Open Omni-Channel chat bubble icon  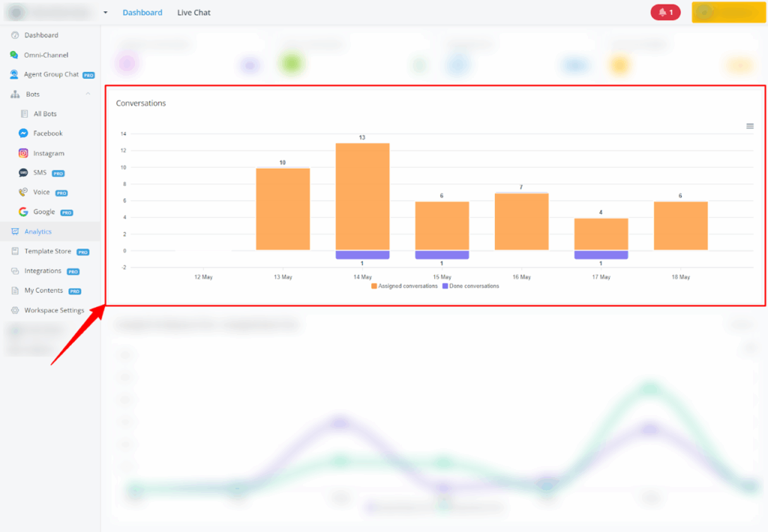(14, 55)
